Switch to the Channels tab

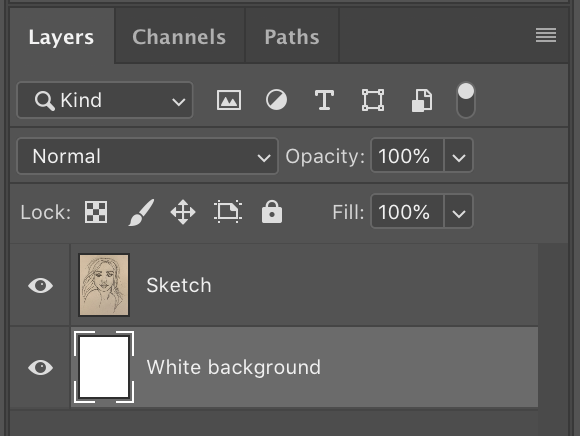(179, 37)
